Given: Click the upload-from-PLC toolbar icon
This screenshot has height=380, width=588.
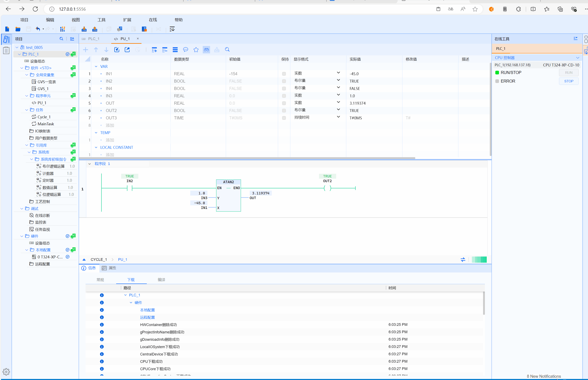Looking at the screenshot, I should [x=95, y=29].
